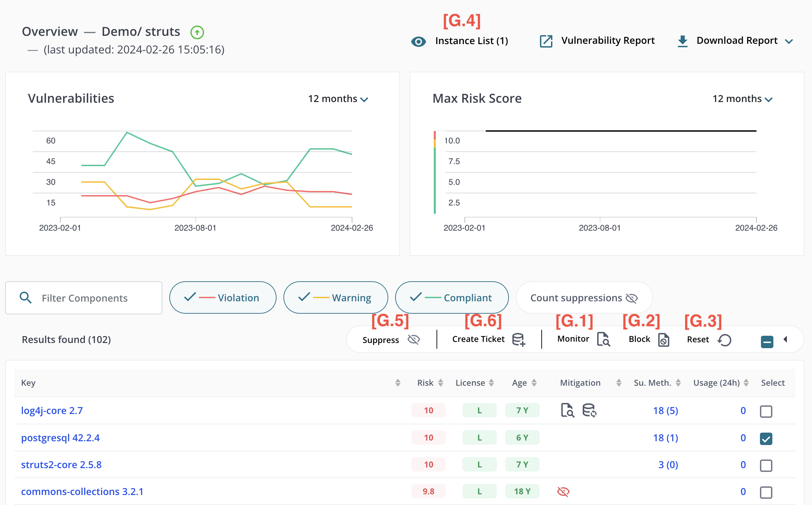Toggle the Violation filter chip

(222, 297)
